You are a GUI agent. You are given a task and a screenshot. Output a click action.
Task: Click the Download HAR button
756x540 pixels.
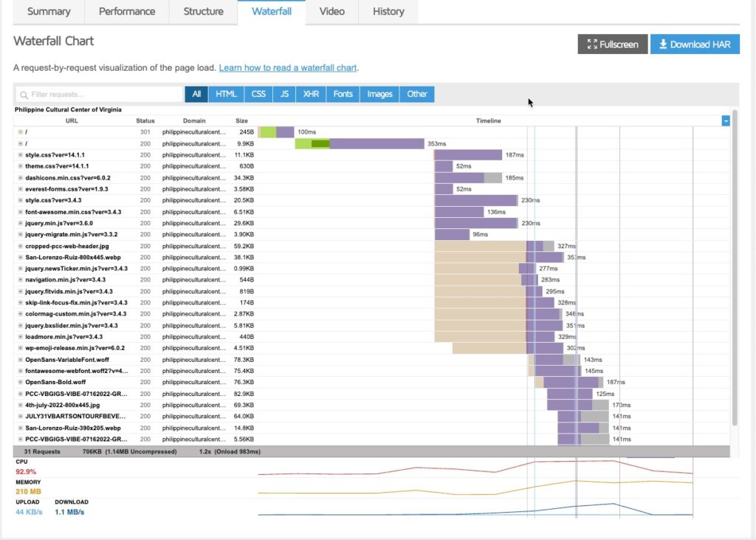pos(695,44)
